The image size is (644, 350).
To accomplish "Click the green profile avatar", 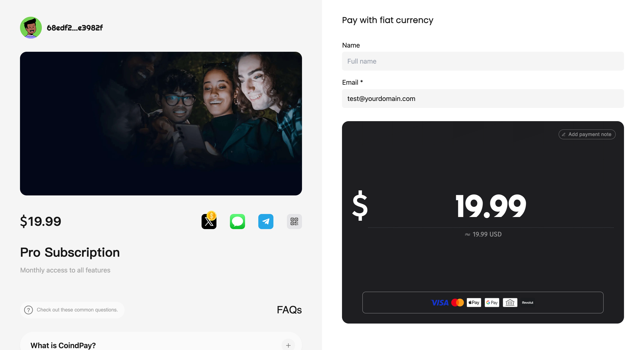I will click(x=31, y=27).
